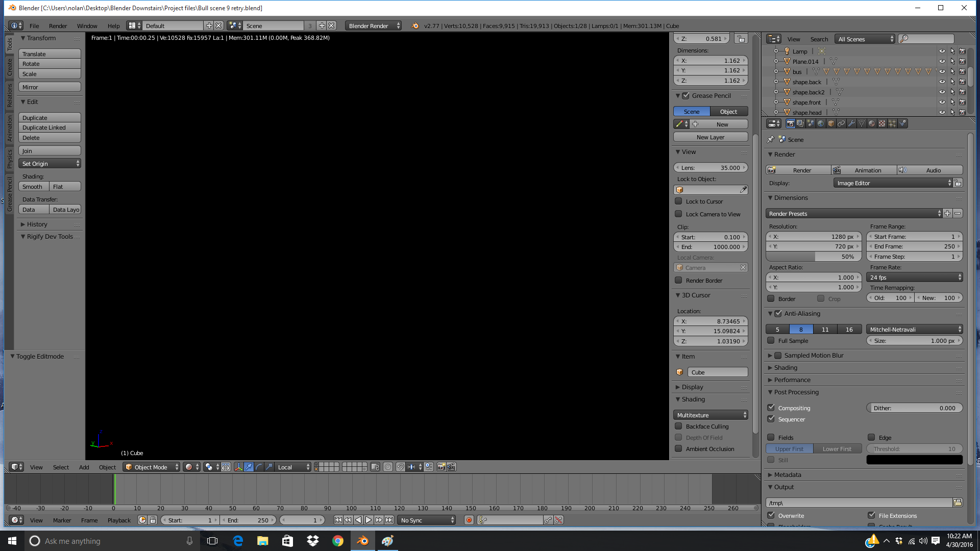Viewport: 980px width, 551px height.
Task: Jump to the first frame
Action: tap(338, 520)
